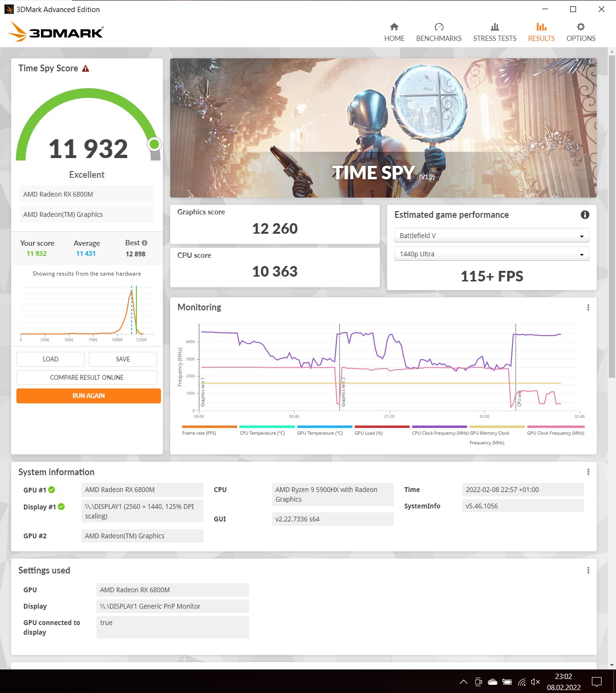Click the OneDrive cloud tray icon
Image resolution: width=616 pixels, height=693 pixels.
click(x=493, y=682)
